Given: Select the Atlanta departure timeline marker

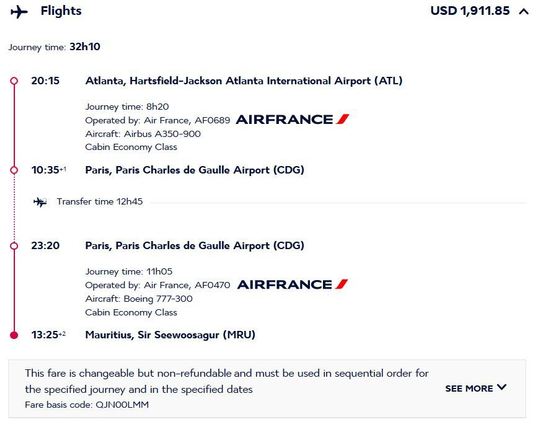Looking at the screenshot, I should (x=14, y=81).
